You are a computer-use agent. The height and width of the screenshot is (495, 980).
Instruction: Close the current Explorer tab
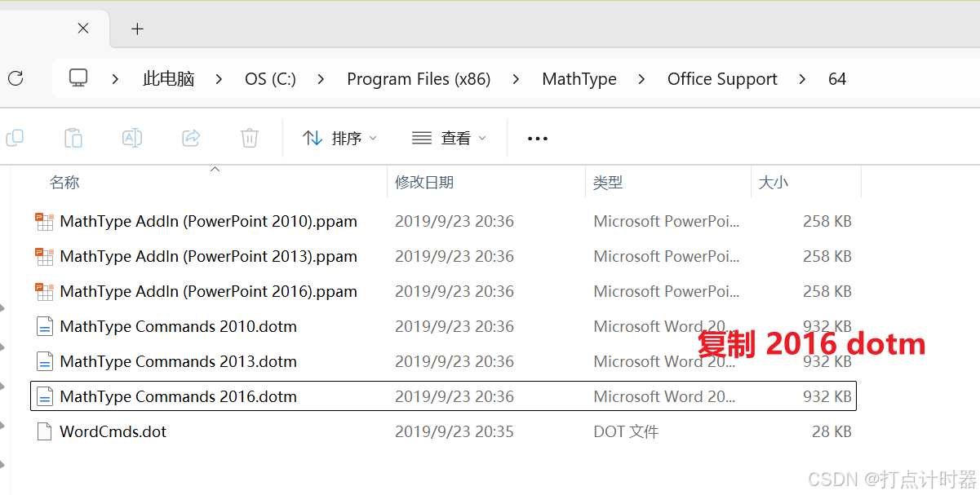pos(83,29)
